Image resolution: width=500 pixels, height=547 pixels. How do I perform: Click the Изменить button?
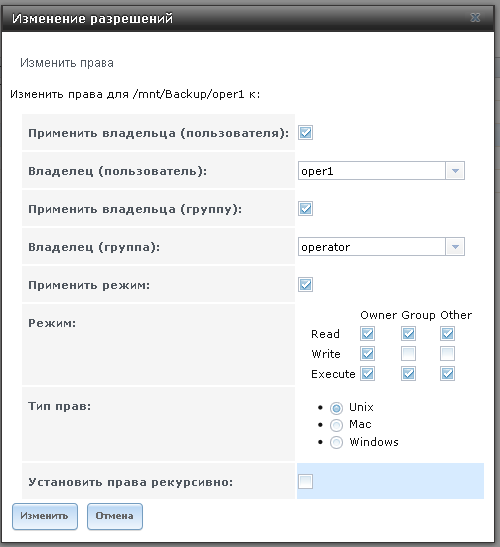(45, 516)
